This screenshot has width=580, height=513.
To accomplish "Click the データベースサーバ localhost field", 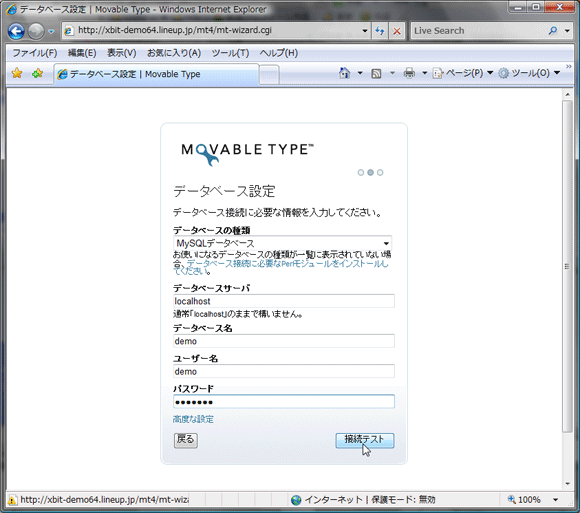I will pyautogui.click(x=284, y=301).
